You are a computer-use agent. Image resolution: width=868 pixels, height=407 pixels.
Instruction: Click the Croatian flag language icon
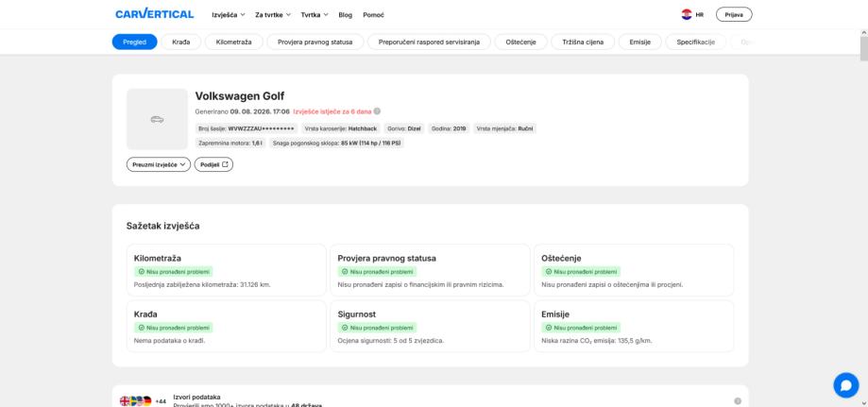point(687,14)
